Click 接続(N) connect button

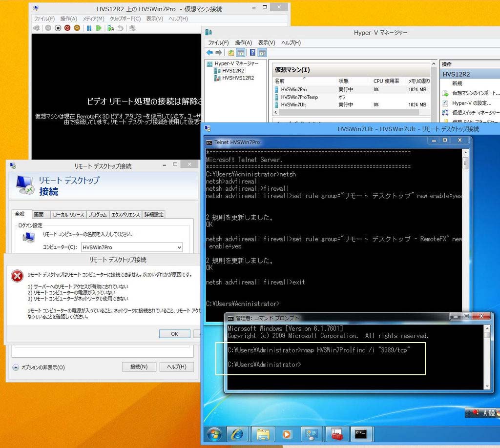139,367
